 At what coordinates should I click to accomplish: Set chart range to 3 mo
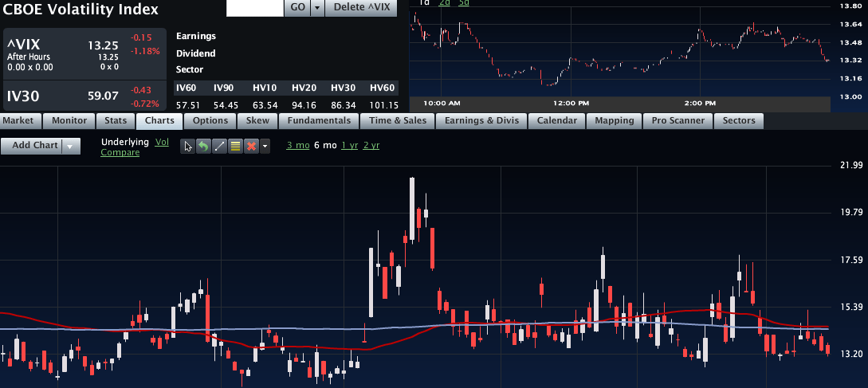[298, 145]
